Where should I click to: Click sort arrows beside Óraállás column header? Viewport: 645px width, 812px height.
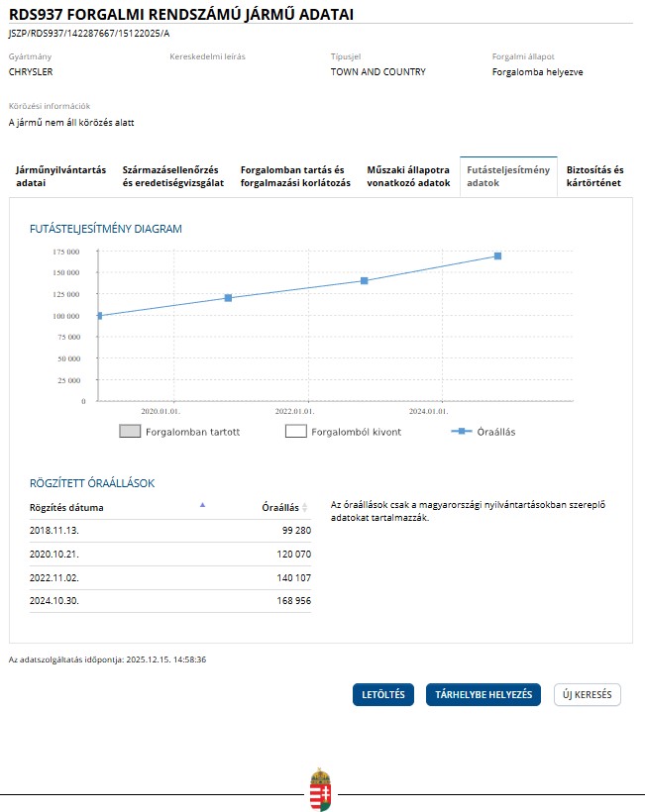(305, 508)
